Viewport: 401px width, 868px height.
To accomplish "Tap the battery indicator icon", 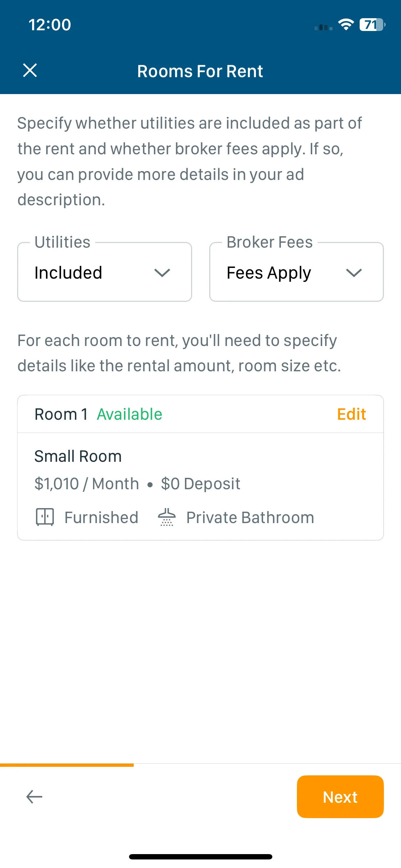I will coord(372,25).
